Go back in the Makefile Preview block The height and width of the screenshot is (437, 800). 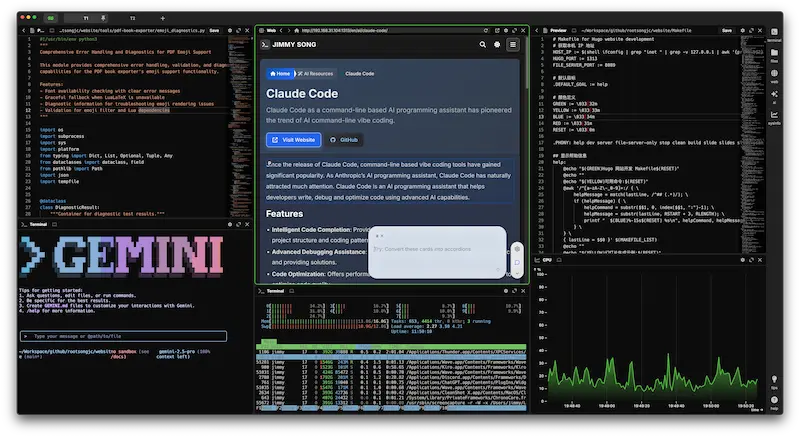click(x=536, y=31)
